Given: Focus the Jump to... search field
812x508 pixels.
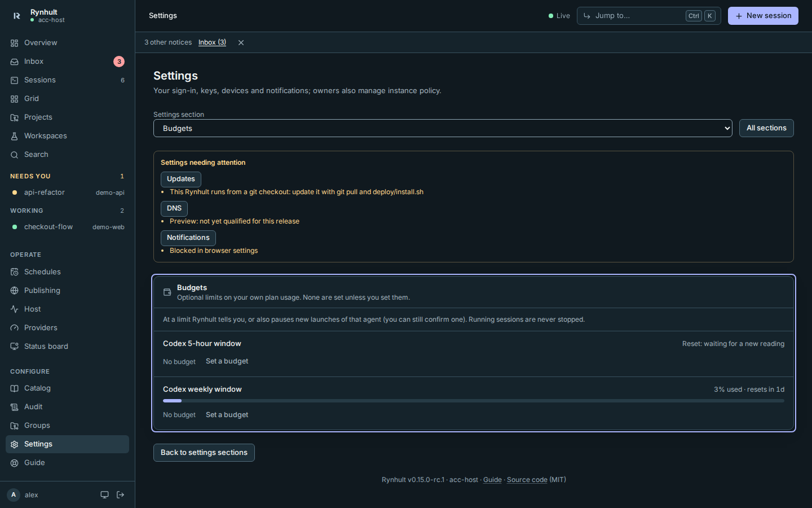Looking at the screenshot, I should coord(648,16).
